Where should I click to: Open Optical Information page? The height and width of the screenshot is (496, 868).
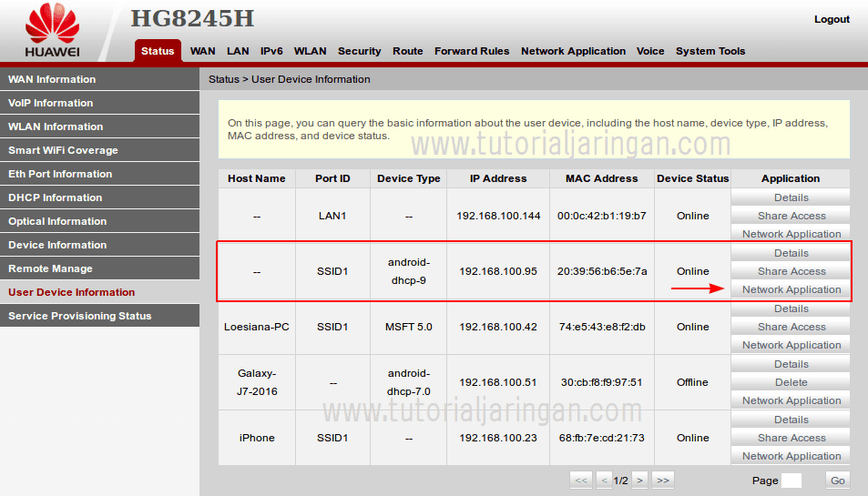tap(99, 221)
